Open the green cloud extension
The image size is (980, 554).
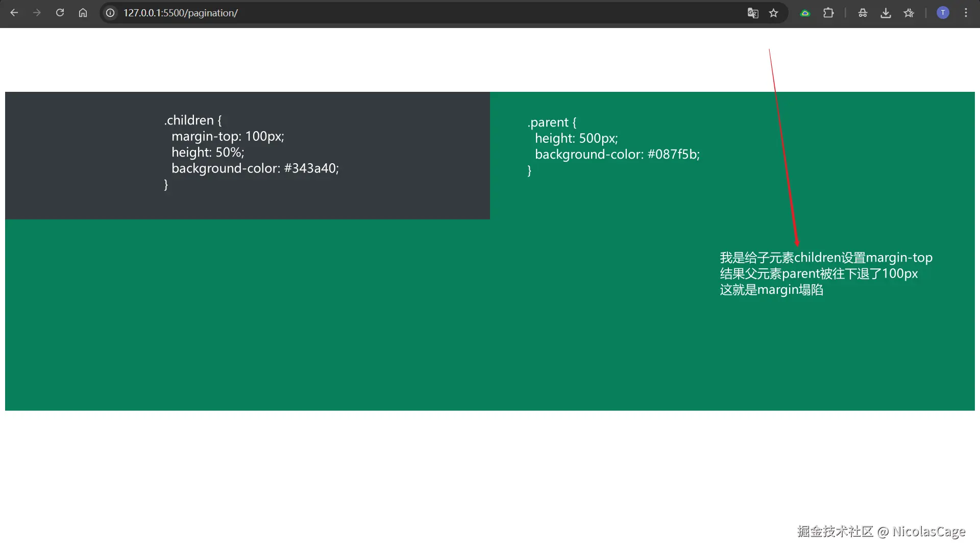click(x=805, y=13)
